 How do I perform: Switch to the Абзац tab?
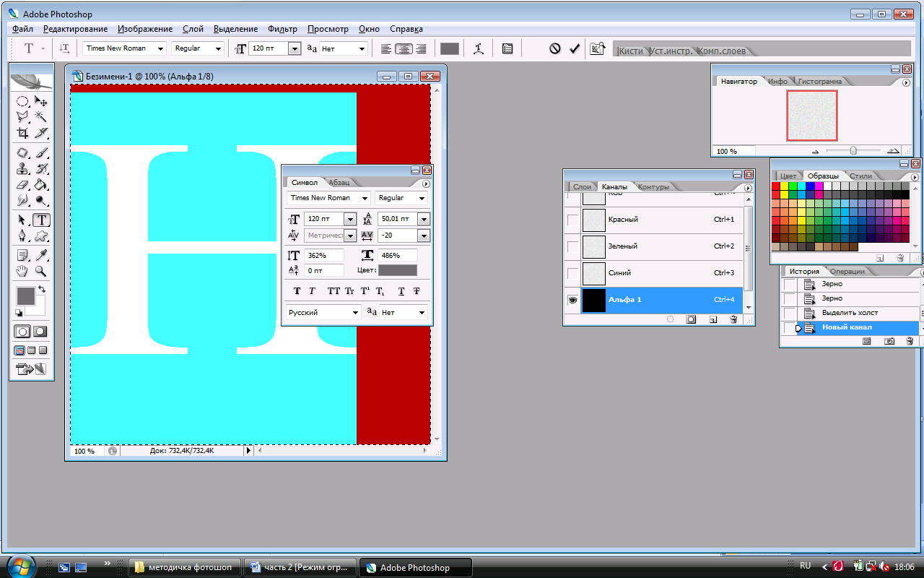pyautogui.click(x=339, y=183)
